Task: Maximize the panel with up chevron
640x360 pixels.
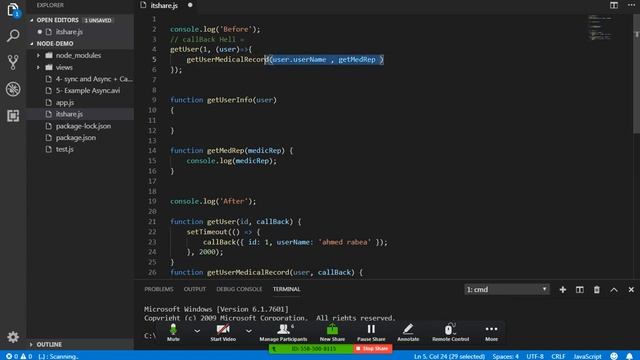Action: tap(614, 289)
